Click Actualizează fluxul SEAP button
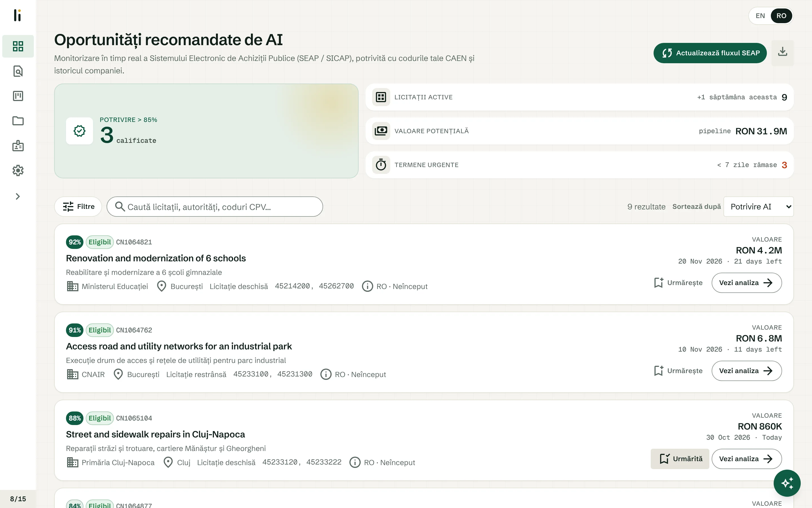Image resolution: width=812 pixels, height=508 pixels. [x=710, y=53]
